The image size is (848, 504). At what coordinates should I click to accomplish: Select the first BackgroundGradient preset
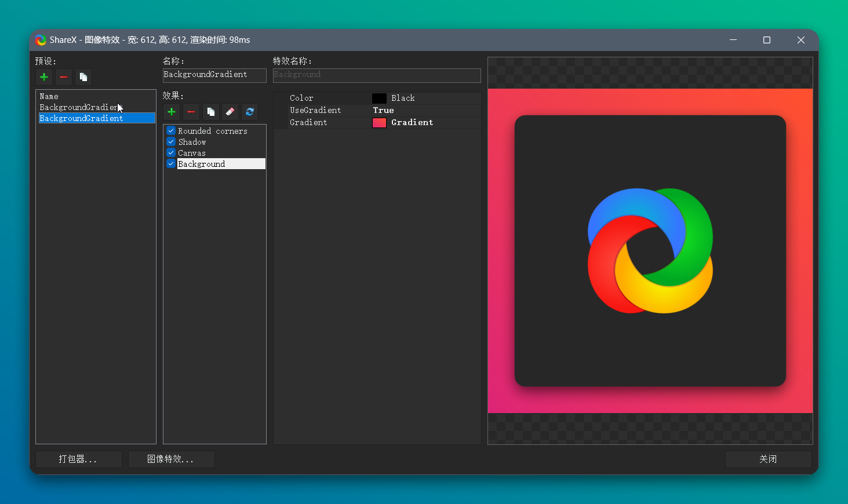(96, 107)
